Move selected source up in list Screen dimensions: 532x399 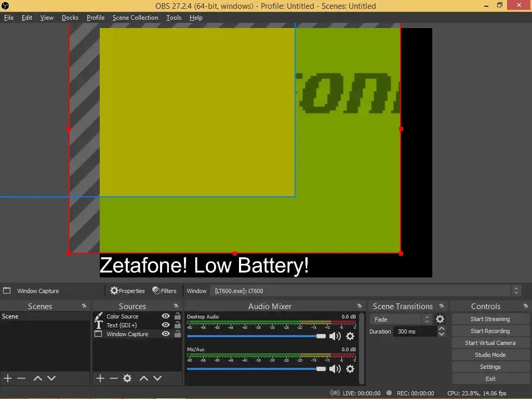pyautogui.click(x=144, y=378)
